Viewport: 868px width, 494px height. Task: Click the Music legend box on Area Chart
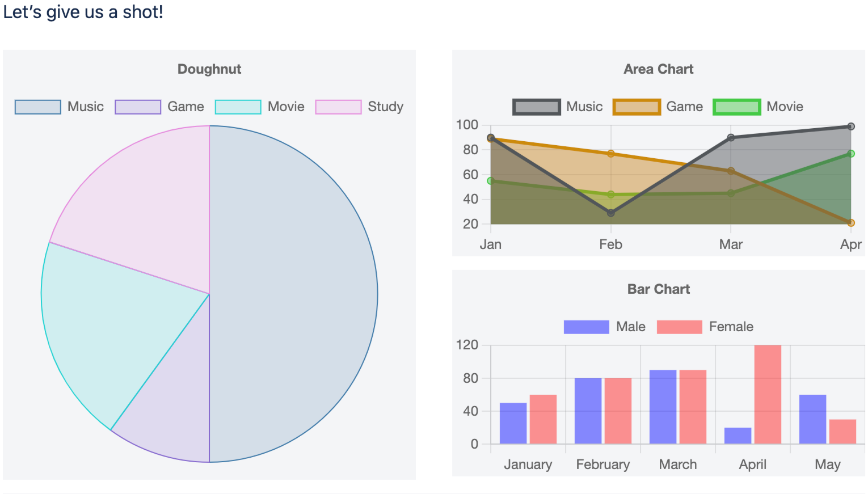[536, 107]
